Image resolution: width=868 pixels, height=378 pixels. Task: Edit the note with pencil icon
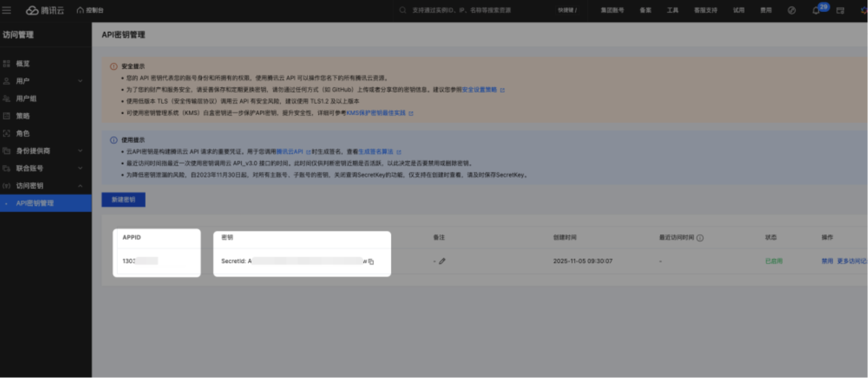click(442, 261)
